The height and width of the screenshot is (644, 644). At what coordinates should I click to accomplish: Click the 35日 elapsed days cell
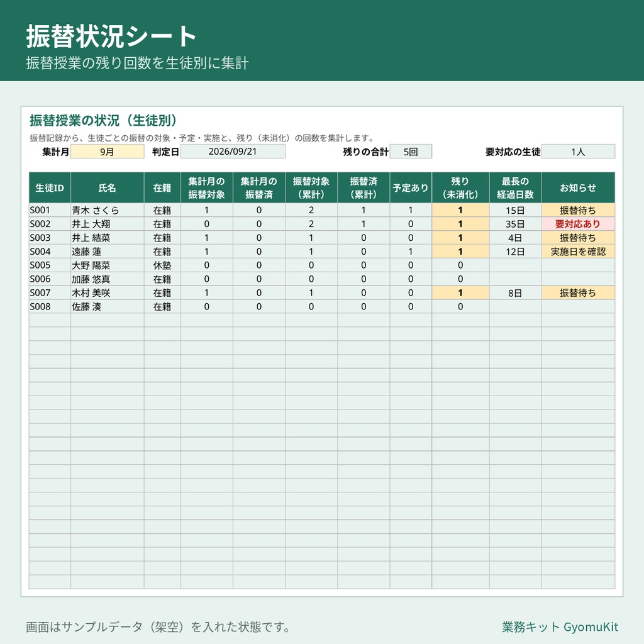(516, 224)
